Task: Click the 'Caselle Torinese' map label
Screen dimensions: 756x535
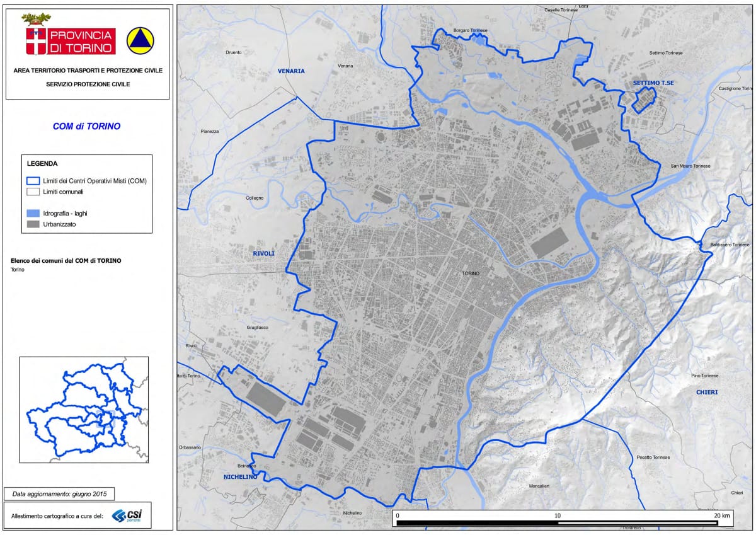Action: point(561,10)
